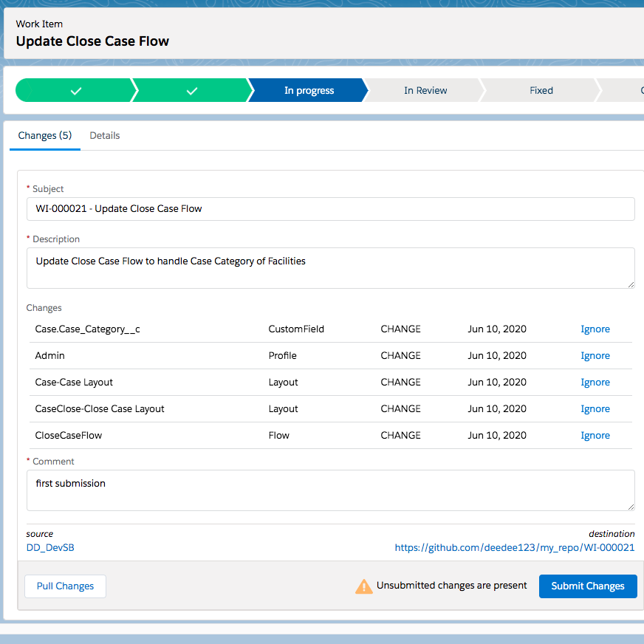Ignore the Case.Case_Category__c change
The height and width of the screenshot is (644, 644).
click(x=595, y=329)
